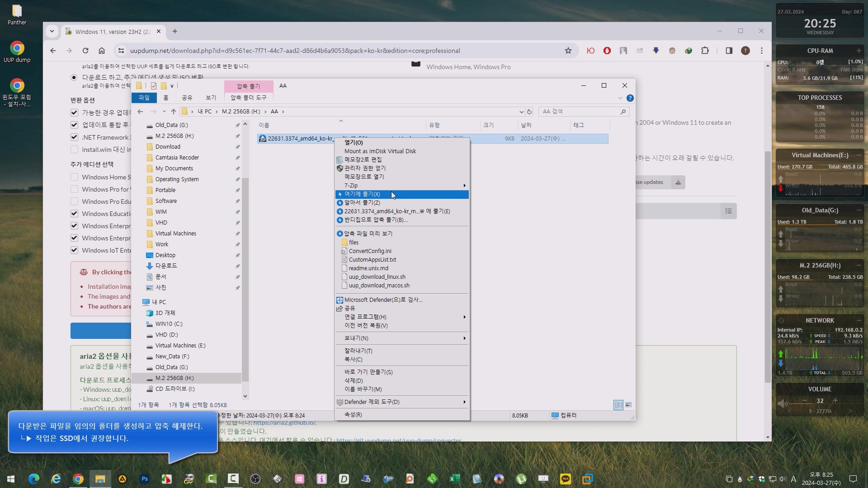Uncheck 'Windows IoT Ente' edition checkbox
The height and width of the screenshot is (488, 868).
(75, 250)
